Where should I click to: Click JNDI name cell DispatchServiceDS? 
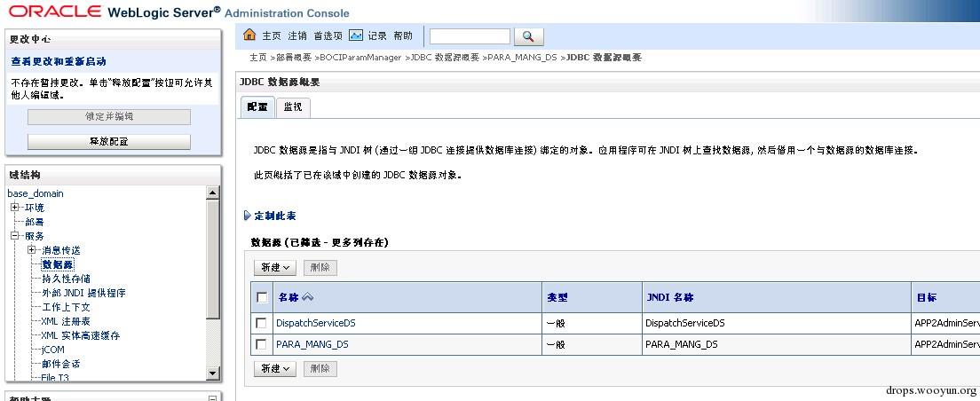[x=685, y=323]
